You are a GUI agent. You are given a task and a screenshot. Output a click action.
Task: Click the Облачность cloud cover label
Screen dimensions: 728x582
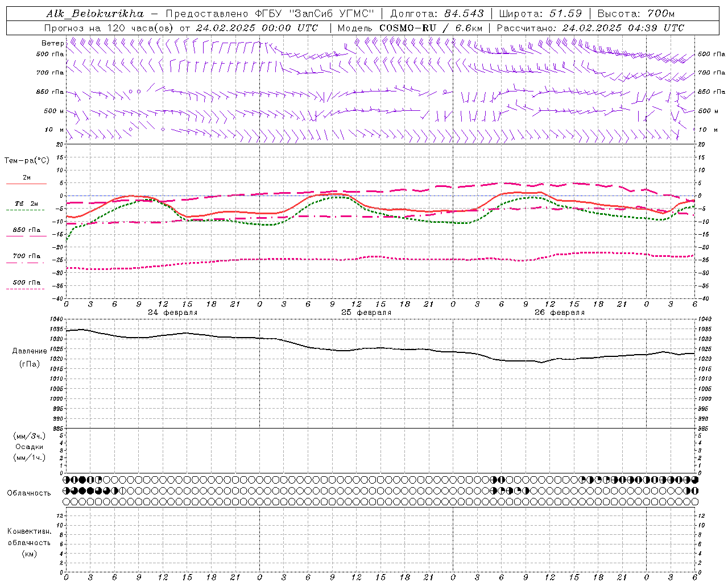pyautogui.click(x=29, y=493)
